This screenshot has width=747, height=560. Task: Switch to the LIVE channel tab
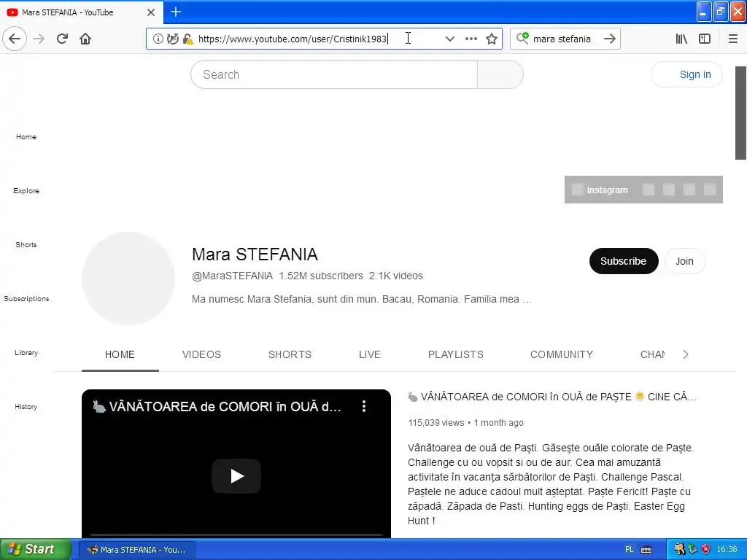[x=370, y=354]
